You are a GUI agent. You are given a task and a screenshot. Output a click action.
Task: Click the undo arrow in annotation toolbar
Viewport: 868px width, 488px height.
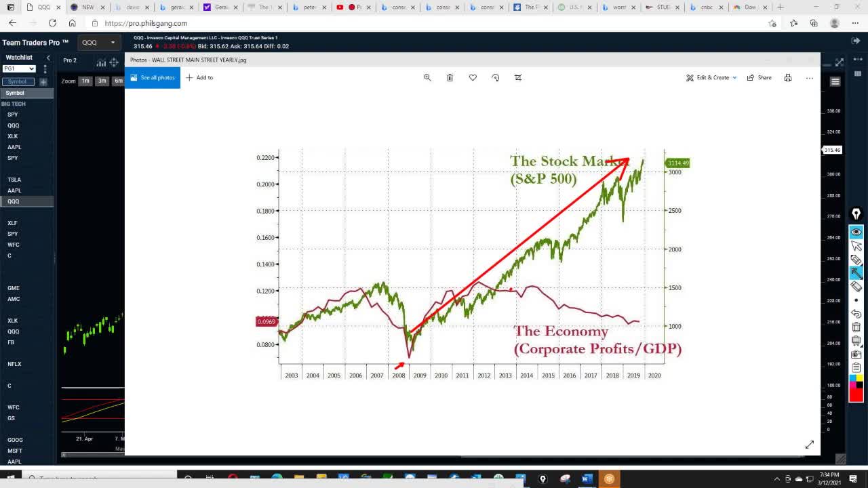[856, 314]
